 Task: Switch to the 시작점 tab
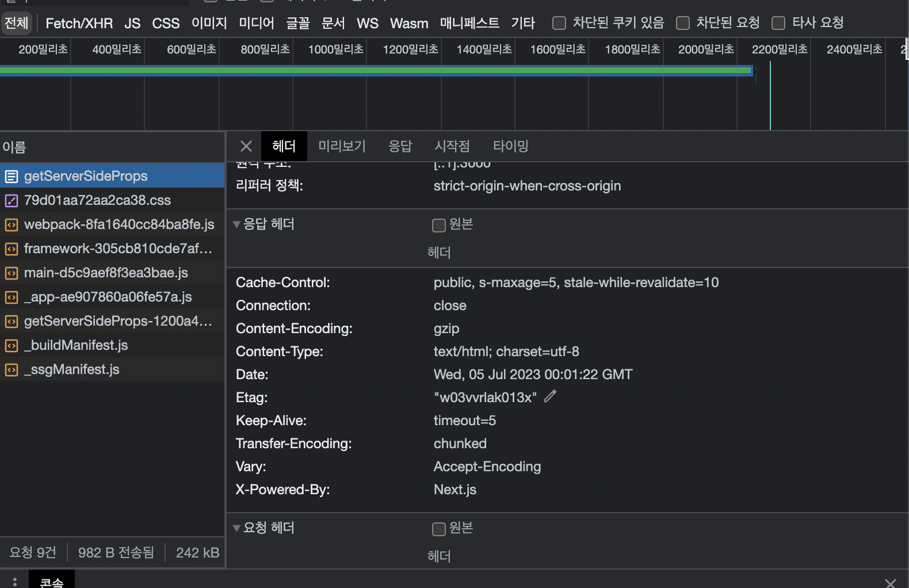[x=452, y=146]
